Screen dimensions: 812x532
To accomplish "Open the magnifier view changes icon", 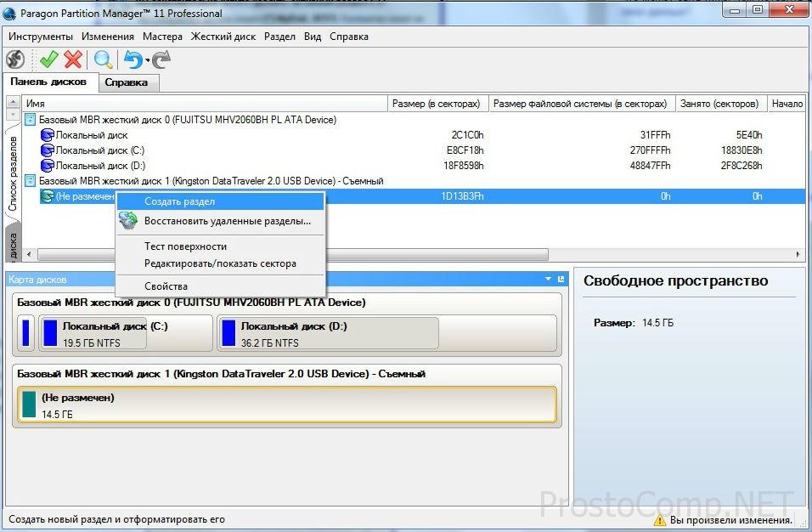I will point(103,59).
